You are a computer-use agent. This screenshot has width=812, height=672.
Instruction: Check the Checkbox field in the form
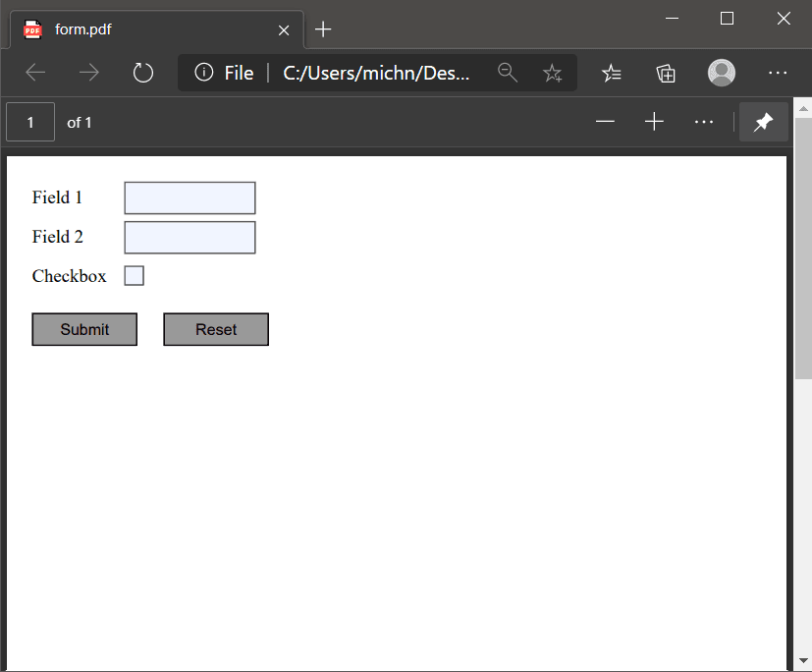(134, 275)
